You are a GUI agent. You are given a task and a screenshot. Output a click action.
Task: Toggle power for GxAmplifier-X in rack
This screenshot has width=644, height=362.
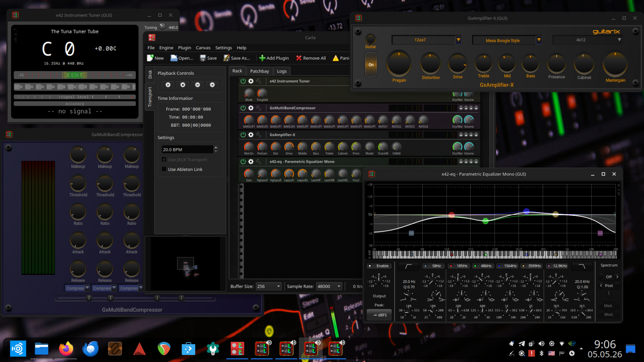point(243,135)
